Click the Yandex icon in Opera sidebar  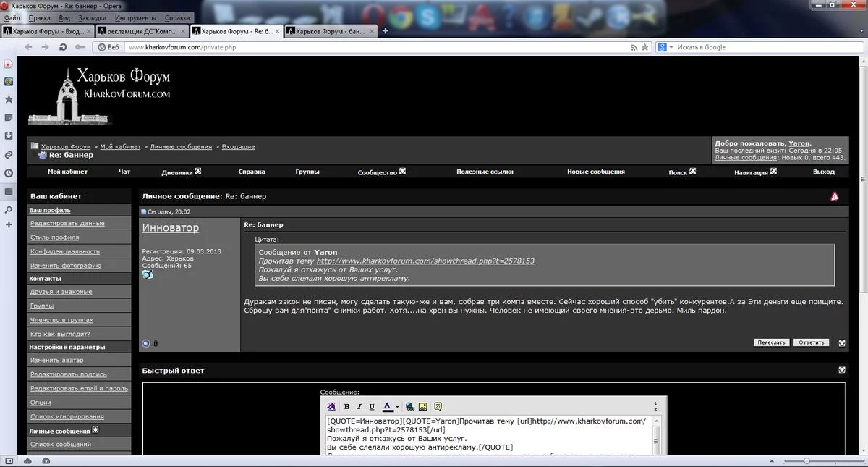tap(8, 63)
